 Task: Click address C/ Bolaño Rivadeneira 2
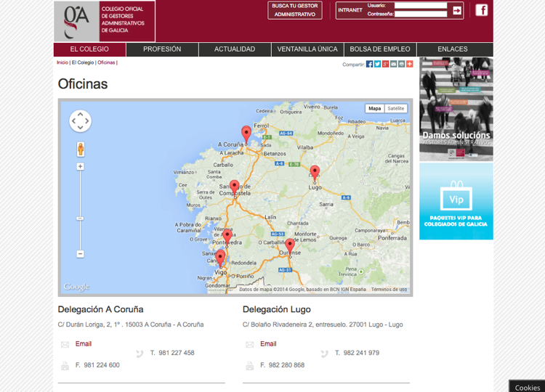(x=323, y=324)
